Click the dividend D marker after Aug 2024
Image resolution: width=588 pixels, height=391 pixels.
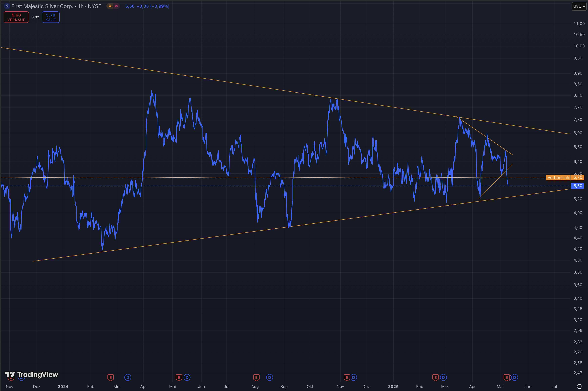tap(269, 378)
